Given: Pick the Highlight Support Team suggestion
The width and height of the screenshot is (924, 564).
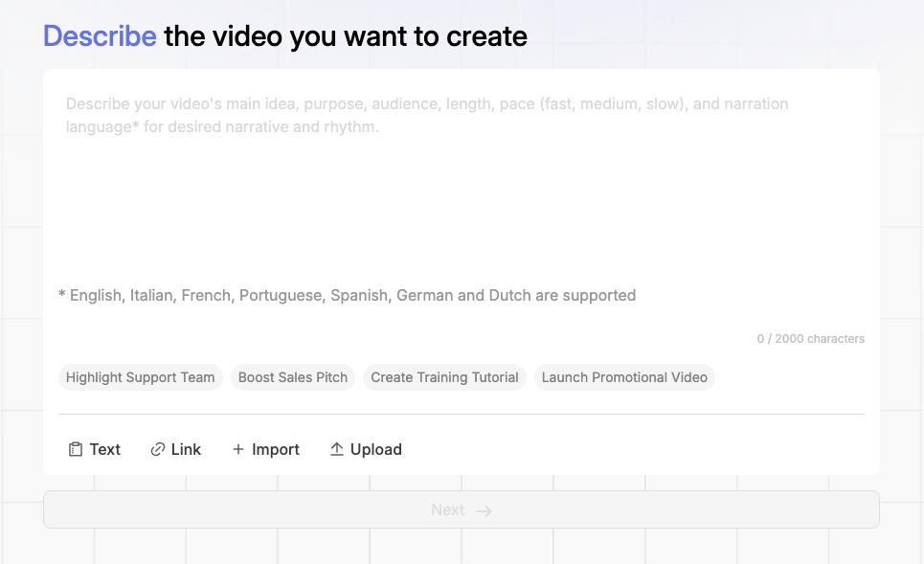Looking at the screenshot, I should 140,377.
